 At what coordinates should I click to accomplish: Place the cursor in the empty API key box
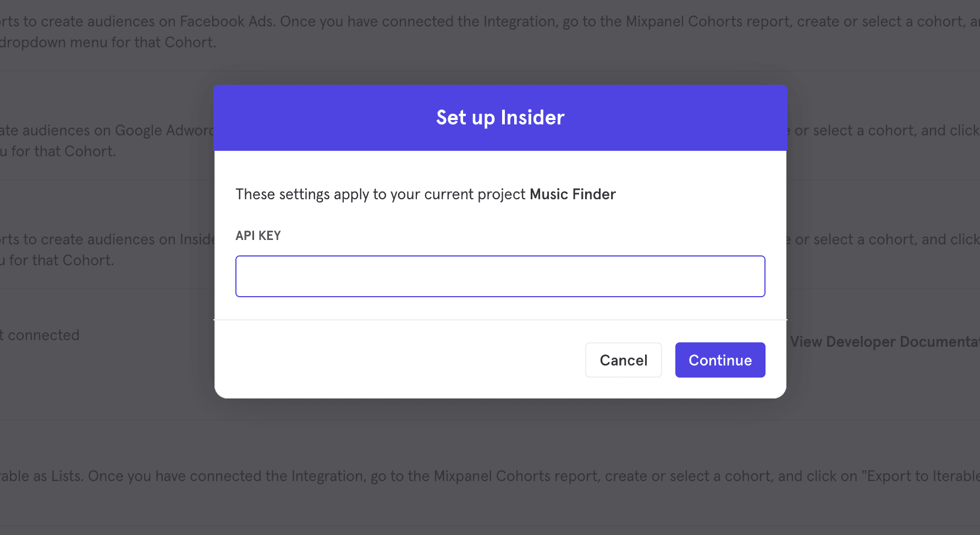(500, 276)
